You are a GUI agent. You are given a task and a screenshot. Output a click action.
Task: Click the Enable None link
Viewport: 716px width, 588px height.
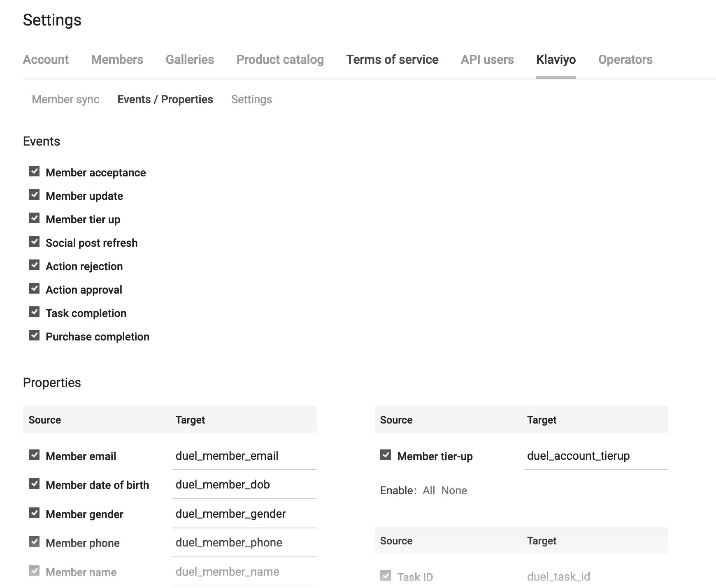(x=454, y=491)
